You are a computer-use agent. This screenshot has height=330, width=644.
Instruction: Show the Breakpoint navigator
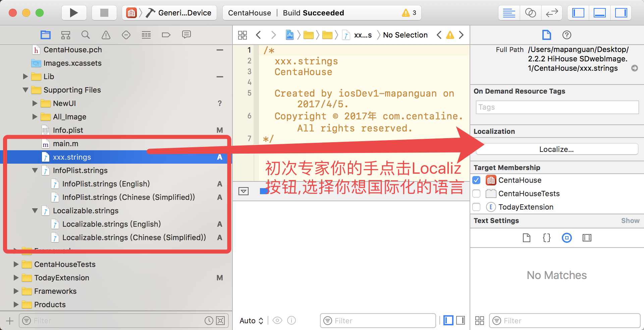pos(166,35)
